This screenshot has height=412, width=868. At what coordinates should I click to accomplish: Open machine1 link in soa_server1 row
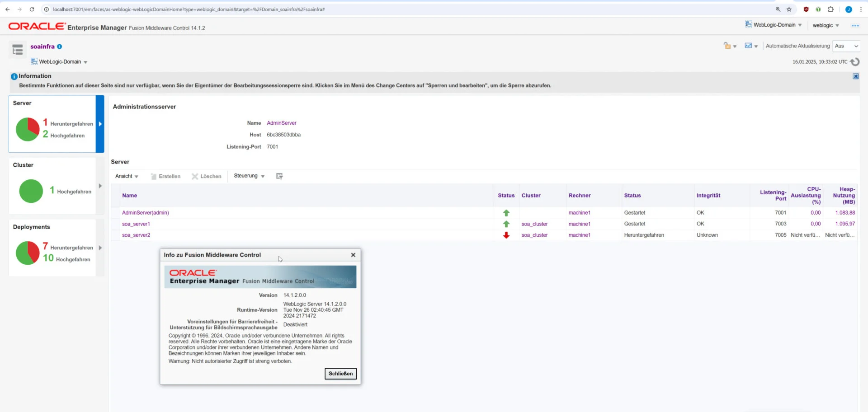click(x=580, y=224)
